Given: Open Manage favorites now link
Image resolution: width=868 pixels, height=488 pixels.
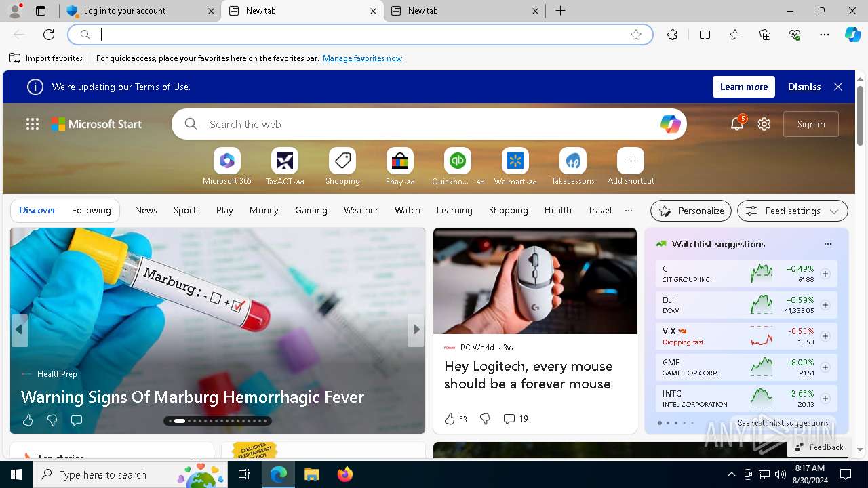Looking at the screenshot, I should (x=362, y=58).
